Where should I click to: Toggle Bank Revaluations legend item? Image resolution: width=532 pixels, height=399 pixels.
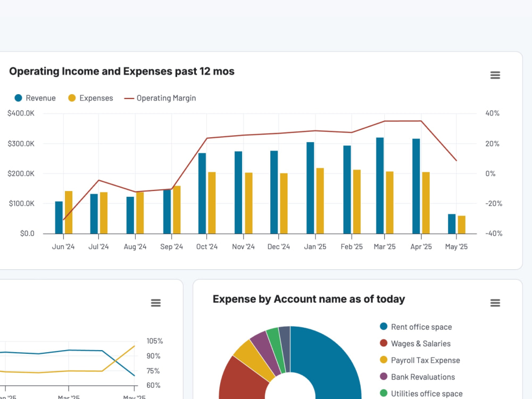[417, 377]
